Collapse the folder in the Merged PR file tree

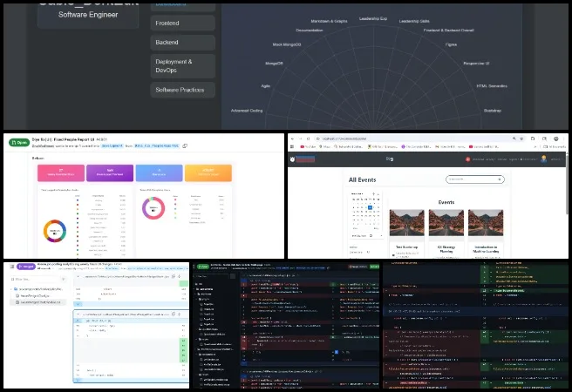(11, 289)
